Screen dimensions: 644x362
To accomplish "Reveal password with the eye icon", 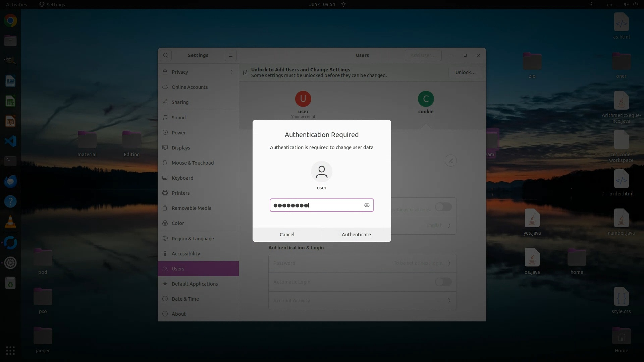I will tap(367, 205).
